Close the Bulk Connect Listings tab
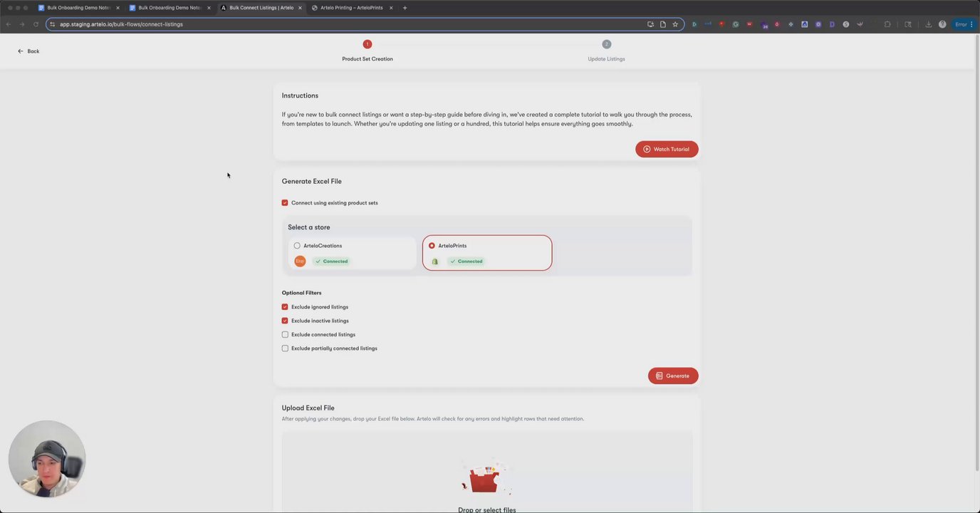Image resolution: width=980 pixels, height=513 pixels. tap(300, 8)
